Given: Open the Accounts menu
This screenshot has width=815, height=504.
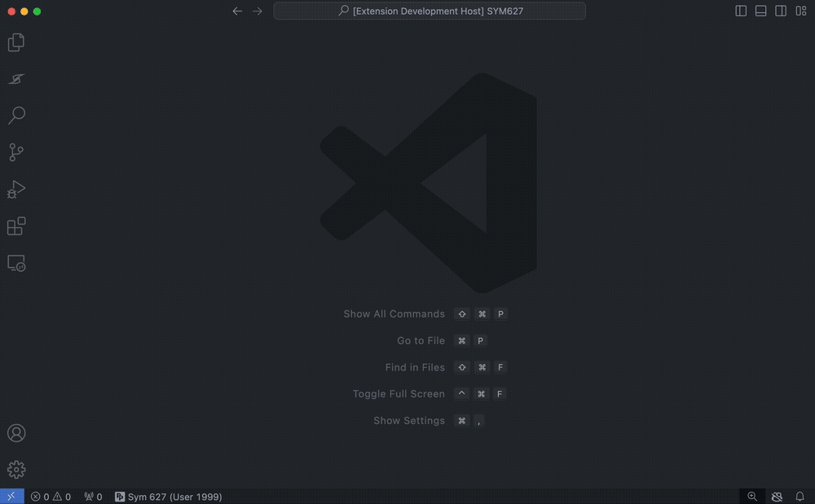Looking at the screenshot, I should (x=16, y=433).
